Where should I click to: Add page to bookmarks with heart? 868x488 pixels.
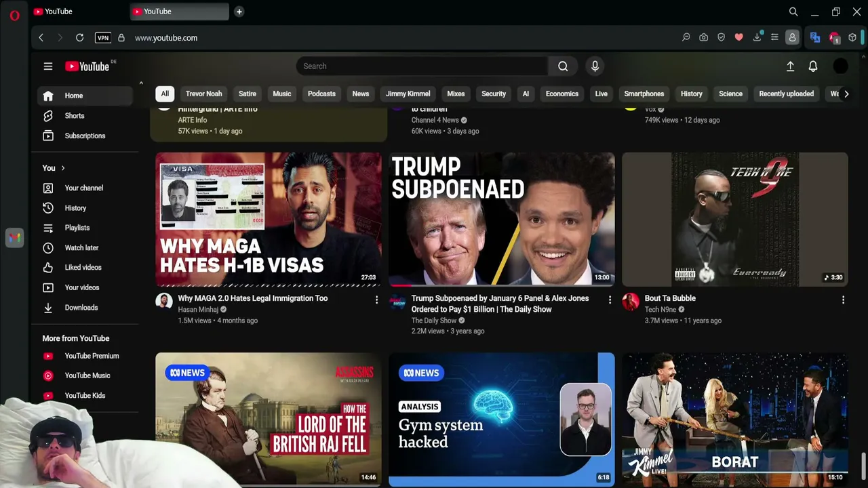tap(739, 38)
